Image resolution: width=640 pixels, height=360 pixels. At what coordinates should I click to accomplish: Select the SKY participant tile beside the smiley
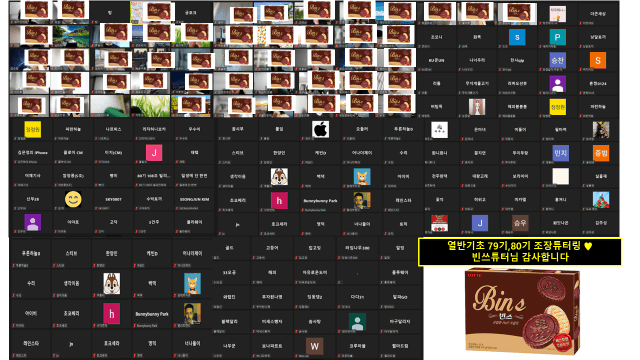pyautogui.click(x=113, y=199)
